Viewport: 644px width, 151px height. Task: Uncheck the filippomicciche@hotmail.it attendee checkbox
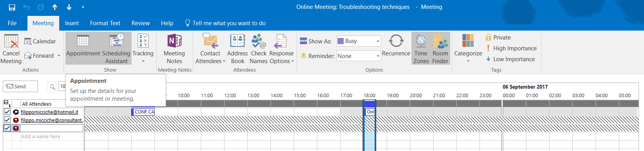[7, 112]
